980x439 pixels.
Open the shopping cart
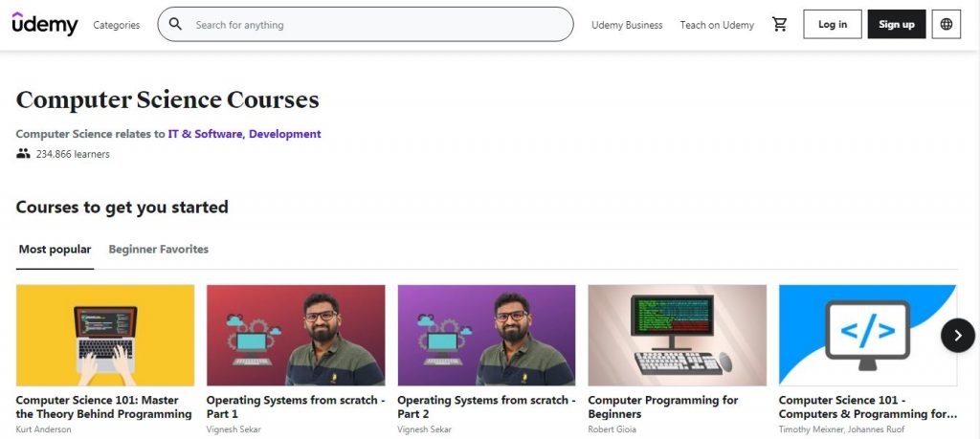[x=780, y=25]
